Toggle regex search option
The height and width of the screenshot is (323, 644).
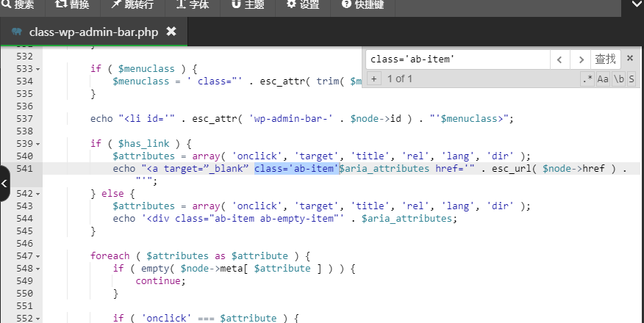[587, 79]
